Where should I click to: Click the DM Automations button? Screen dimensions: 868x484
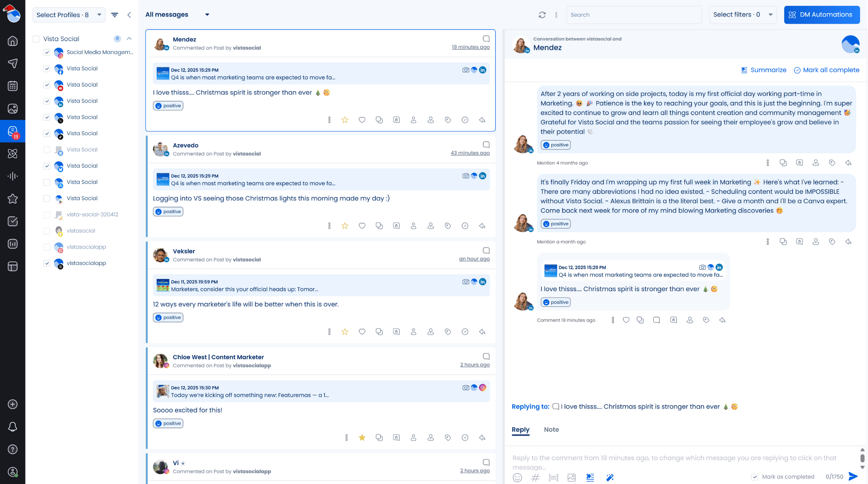[821, 15]
